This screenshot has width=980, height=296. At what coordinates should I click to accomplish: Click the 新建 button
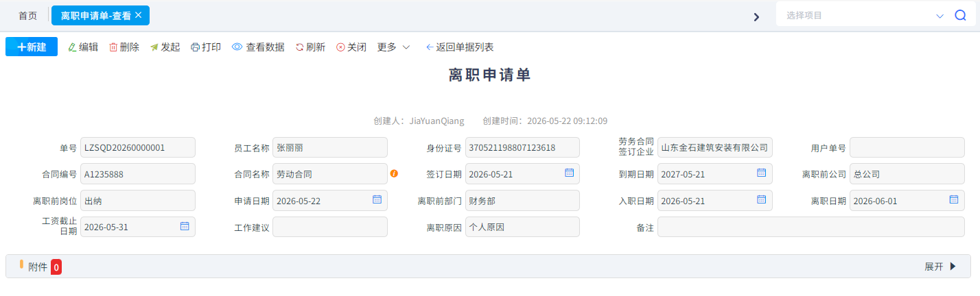point(32,47)
